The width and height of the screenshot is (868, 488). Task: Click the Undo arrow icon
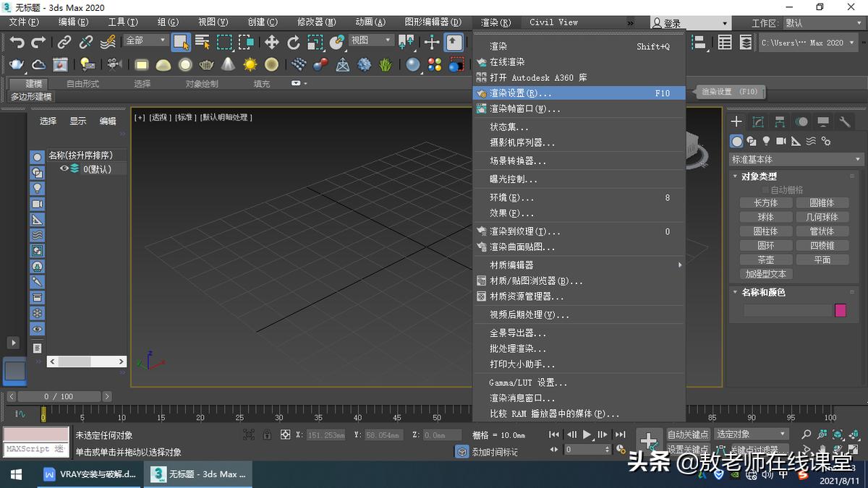[x=16, y=42]
